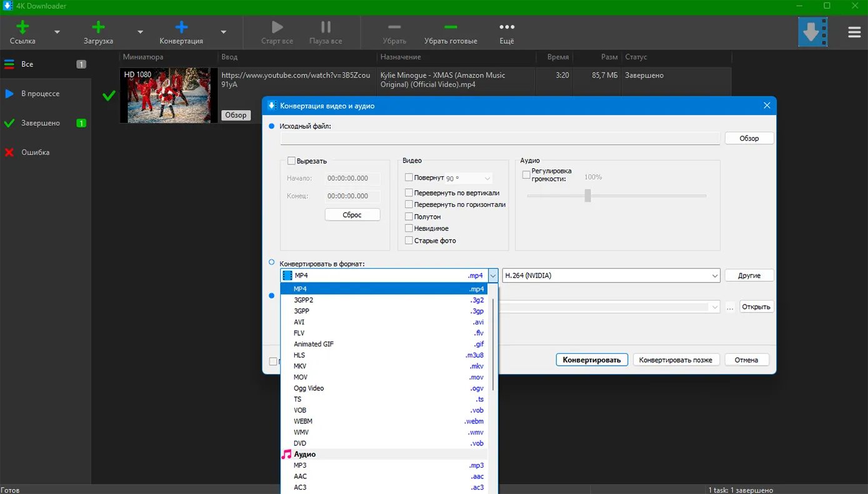The height and width of the screenshot is (494, 868).
Task: Click the Пауза все pause icon
Action: pos(326,26)
